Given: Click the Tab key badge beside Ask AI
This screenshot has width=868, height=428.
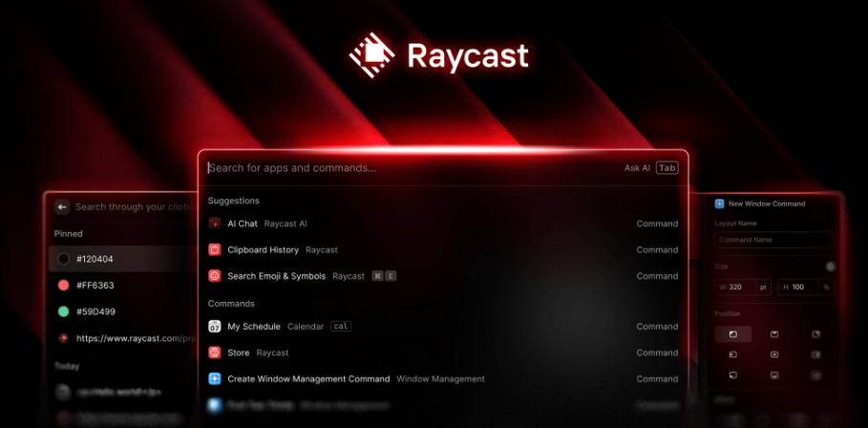Looking at the screenshot, I should [x=667, y=168].
